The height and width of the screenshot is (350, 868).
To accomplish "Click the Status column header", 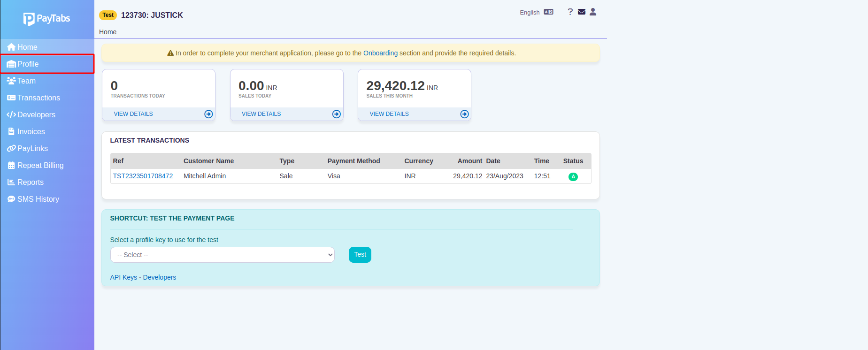I will [x=573, y=161].
